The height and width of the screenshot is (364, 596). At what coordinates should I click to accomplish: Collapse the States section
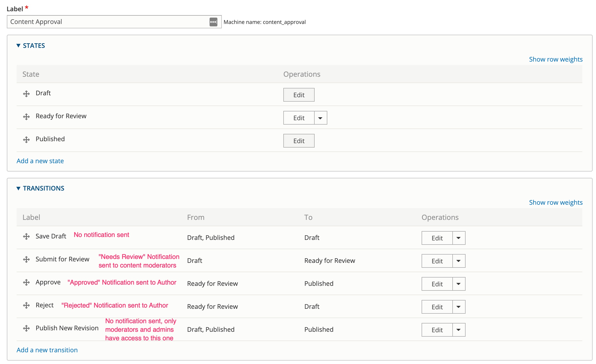pyautogui.click(x=34, y=46)
